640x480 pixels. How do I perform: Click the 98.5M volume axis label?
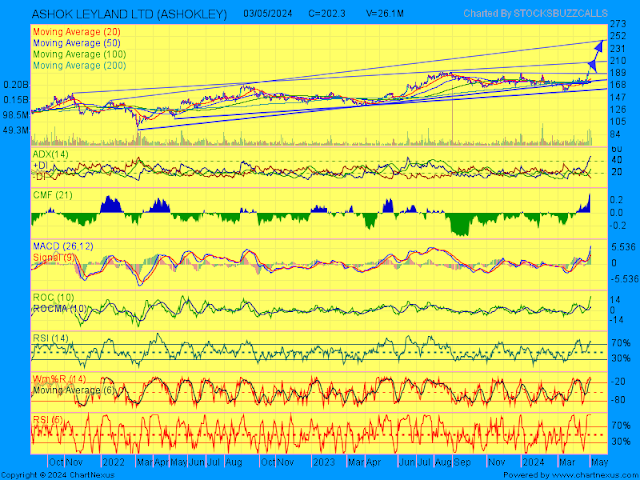(16, 115)
